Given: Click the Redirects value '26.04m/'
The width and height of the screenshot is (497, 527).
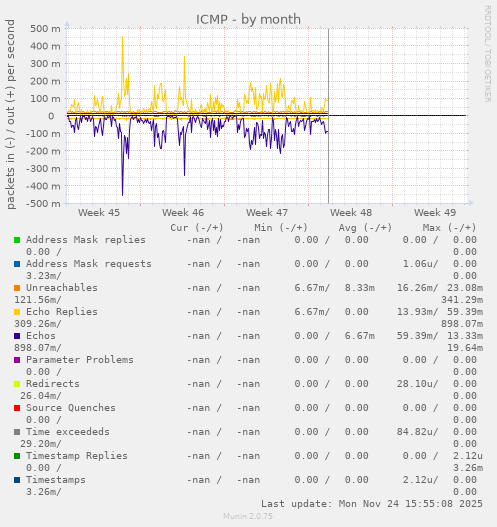Looking at the screenshot, I should point(41,396).
